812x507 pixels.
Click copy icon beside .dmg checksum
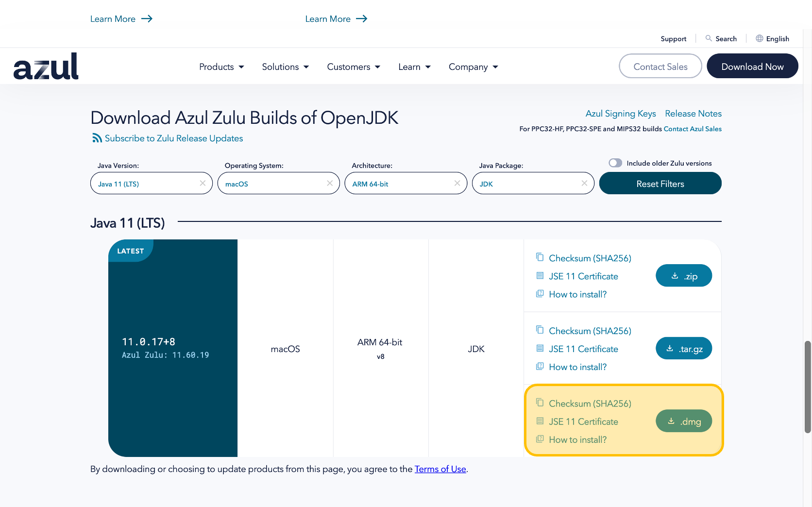point(540,402)
